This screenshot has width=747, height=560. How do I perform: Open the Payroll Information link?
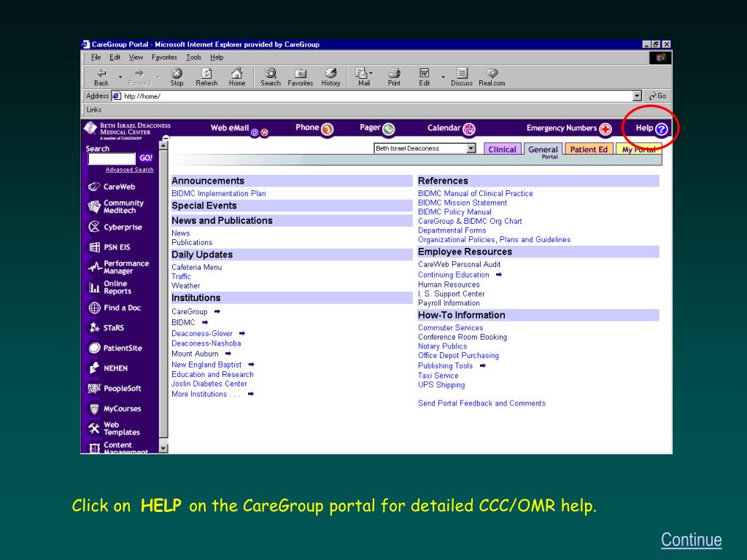click(449, 303)
